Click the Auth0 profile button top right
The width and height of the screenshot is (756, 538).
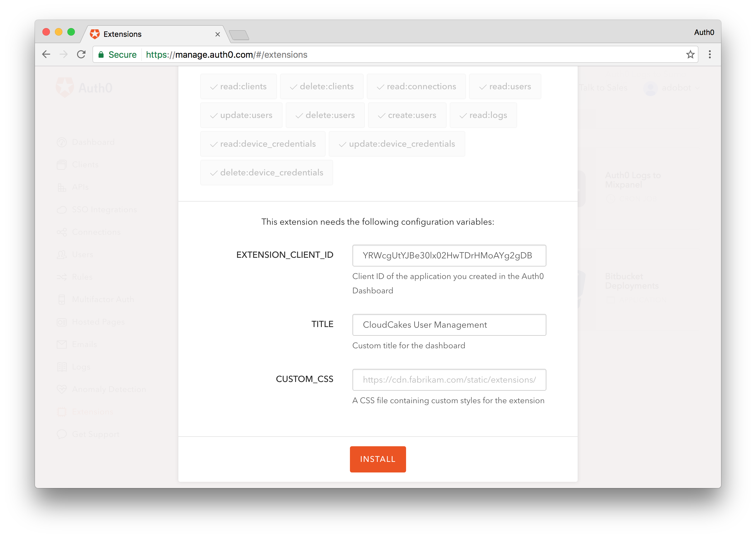(x=704, y=32)
